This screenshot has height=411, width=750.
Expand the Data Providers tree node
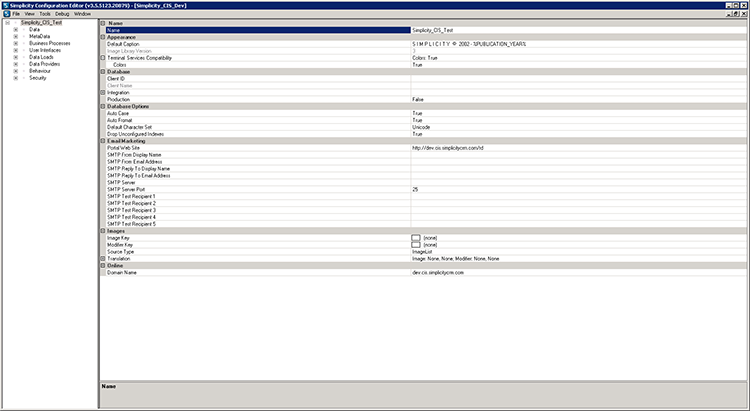click(x=15, y=64)
